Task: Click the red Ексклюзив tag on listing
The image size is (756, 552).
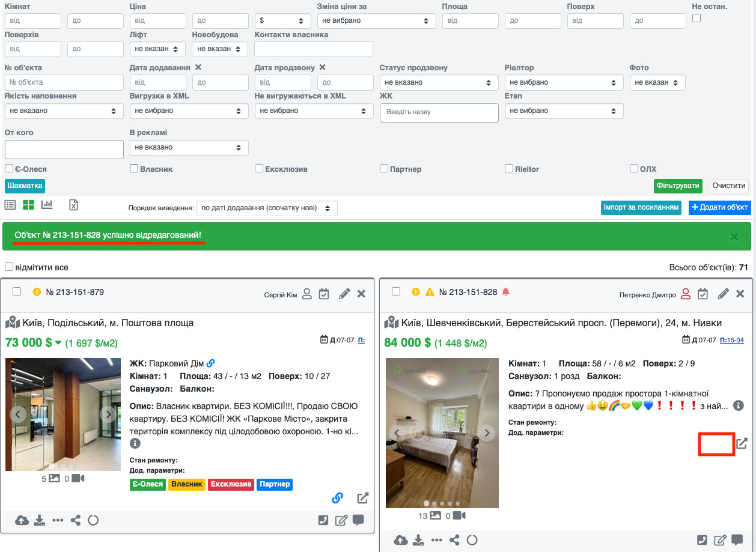Action: pyautogui.click(x=231, y=484)
